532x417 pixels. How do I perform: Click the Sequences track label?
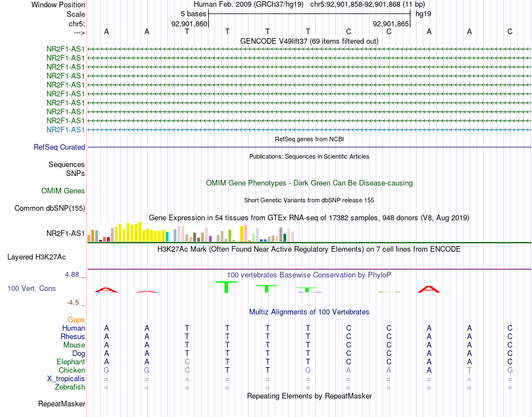click(x=67, y=164)
